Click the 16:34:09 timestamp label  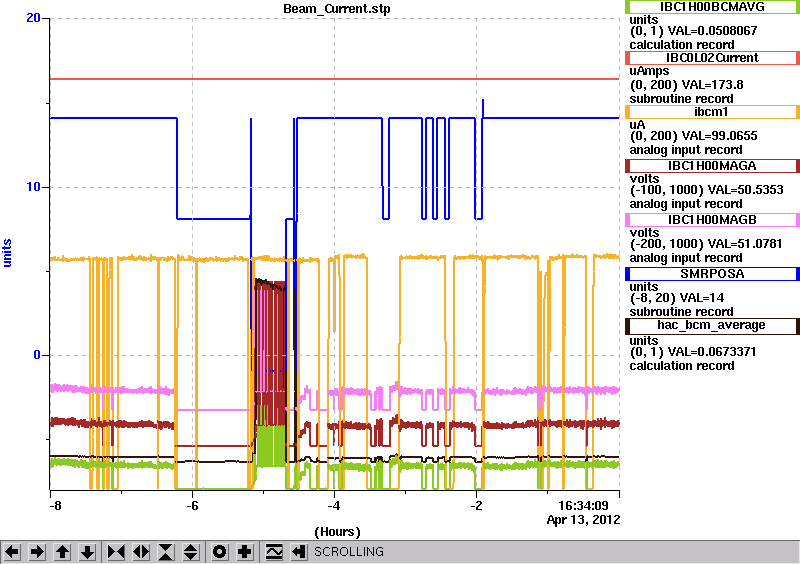(583, 506)
